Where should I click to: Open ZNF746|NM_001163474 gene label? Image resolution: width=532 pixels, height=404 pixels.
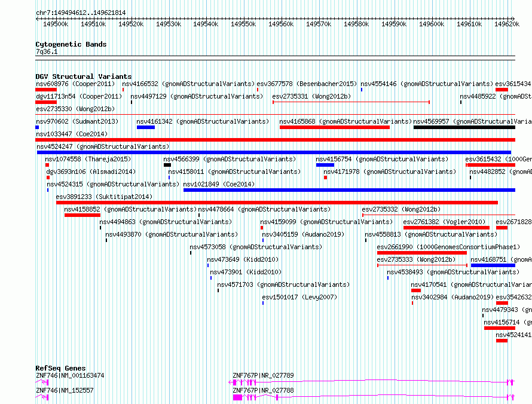(x=70, y=375)
